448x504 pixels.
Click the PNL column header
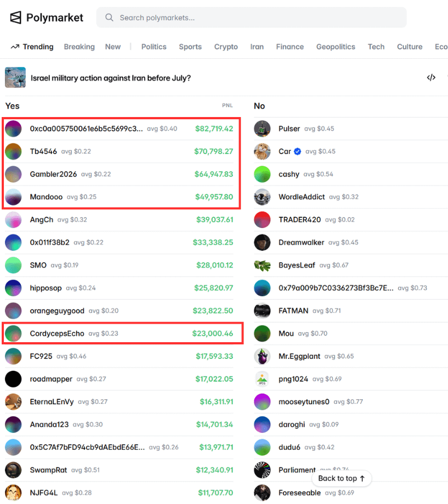click(x=227, y=105)
